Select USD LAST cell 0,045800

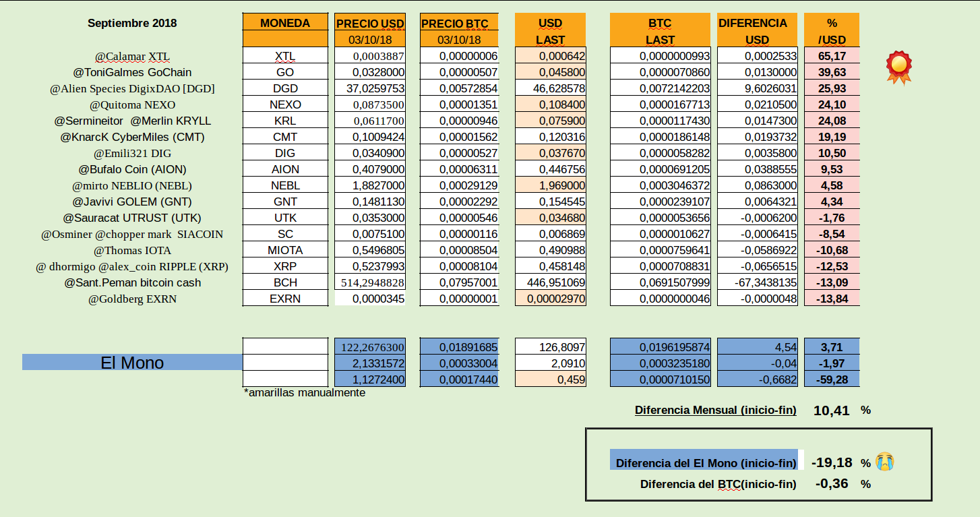pyautogui.click(x=551, y=72)
